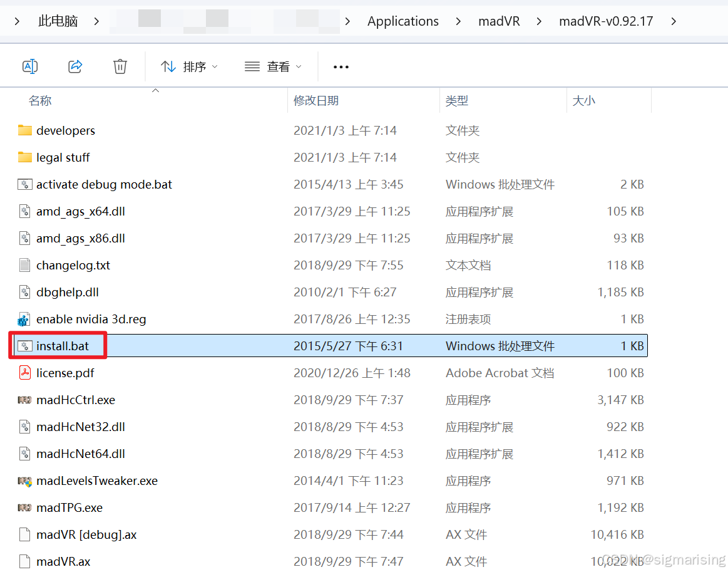The width and height of the screenshot is (728, 572).
Task: Select the file name install.bat
Action: pyautogui.click(x=63, y=346)
